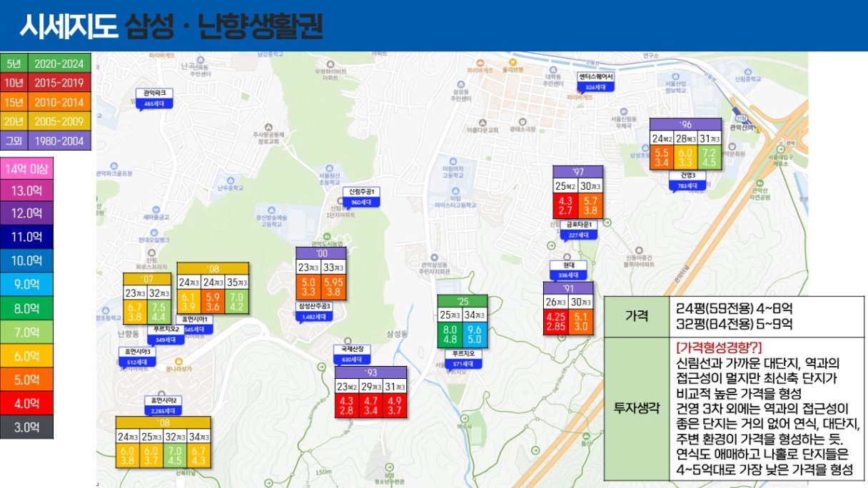Image resolution: width=868 pixels, height=488 pixels.
Task: Click the 8.0 / 4.8 green price cell
Action: tap(450, 335)
